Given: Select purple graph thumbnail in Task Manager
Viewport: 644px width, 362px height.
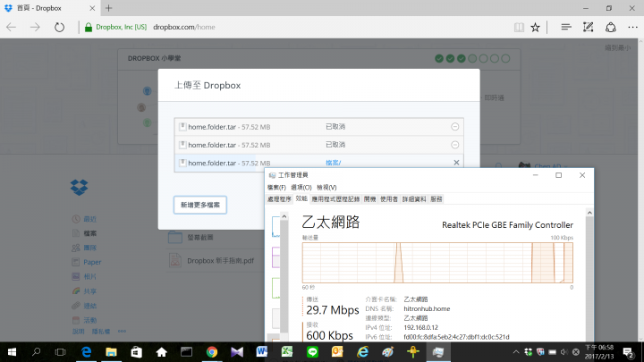Looking at the screenshot, I should (x=275, y=257).
